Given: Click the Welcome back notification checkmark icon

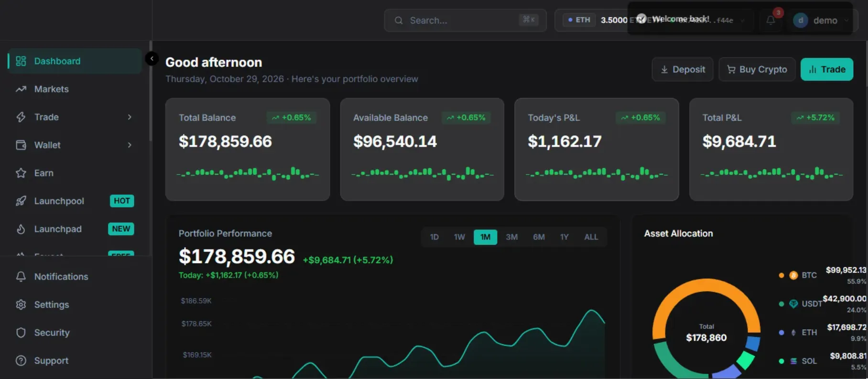Looking at the screenshot, I should click(x=641, y=19).
